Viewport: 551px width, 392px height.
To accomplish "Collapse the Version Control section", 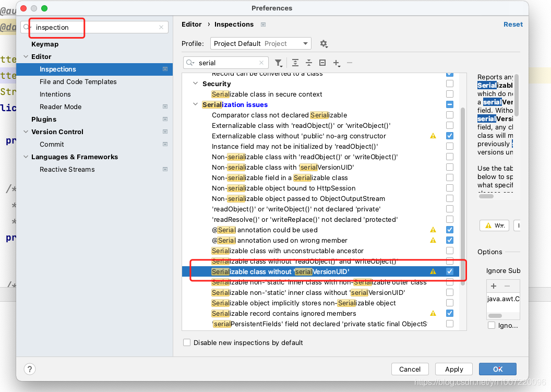I will 26,132.
